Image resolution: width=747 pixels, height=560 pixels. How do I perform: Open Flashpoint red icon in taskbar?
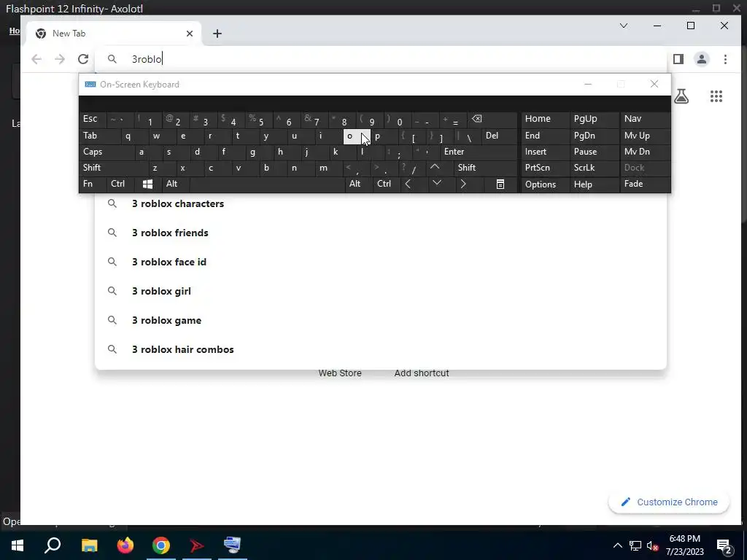[x=197, y=545]
